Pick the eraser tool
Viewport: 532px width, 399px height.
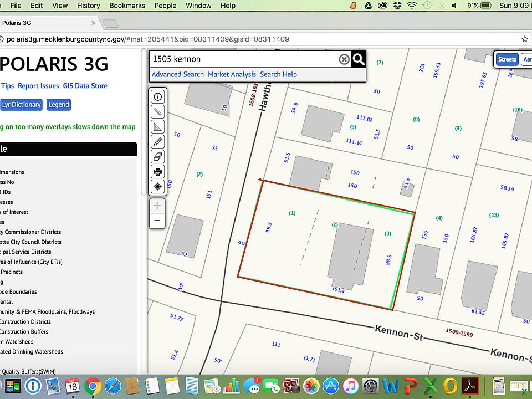pos(158,157)
